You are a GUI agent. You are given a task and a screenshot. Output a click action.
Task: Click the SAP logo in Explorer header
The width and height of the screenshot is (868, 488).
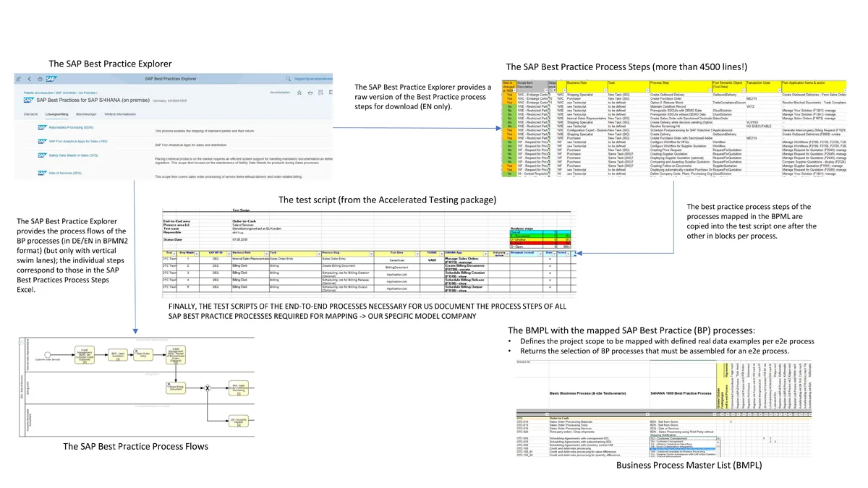[x=51, y=79]
